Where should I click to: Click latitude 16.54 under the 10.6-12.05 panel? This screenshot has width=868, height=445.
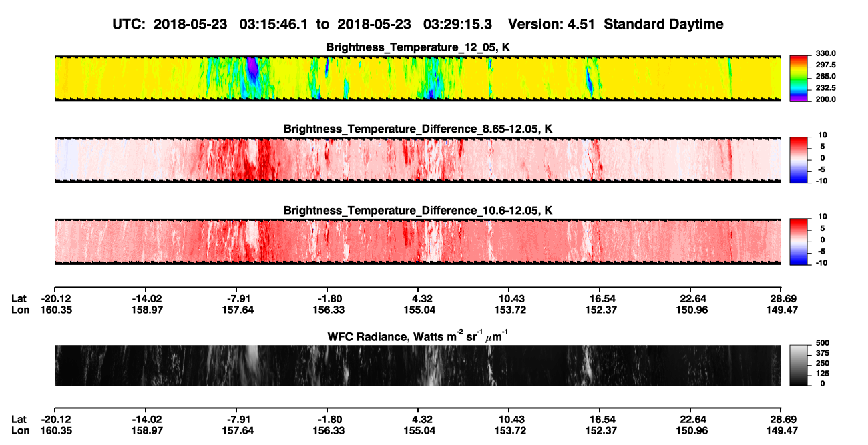pyautogui.click(x=600, y=298)
